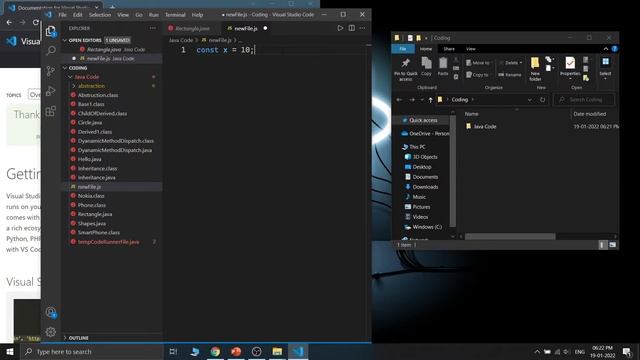
Task: Expand the abstraction folder
Action: coord(74,86)
